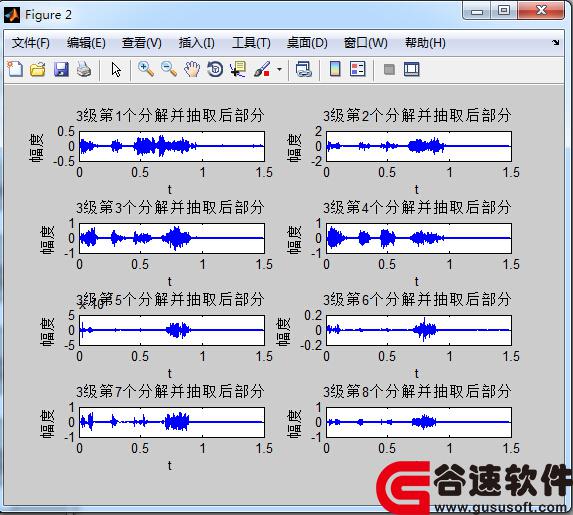Select title text 3级第2个分解并抽取后部分
Image resolution: width=573 pixels, height=515 pixels.
[x=417, y=116]
